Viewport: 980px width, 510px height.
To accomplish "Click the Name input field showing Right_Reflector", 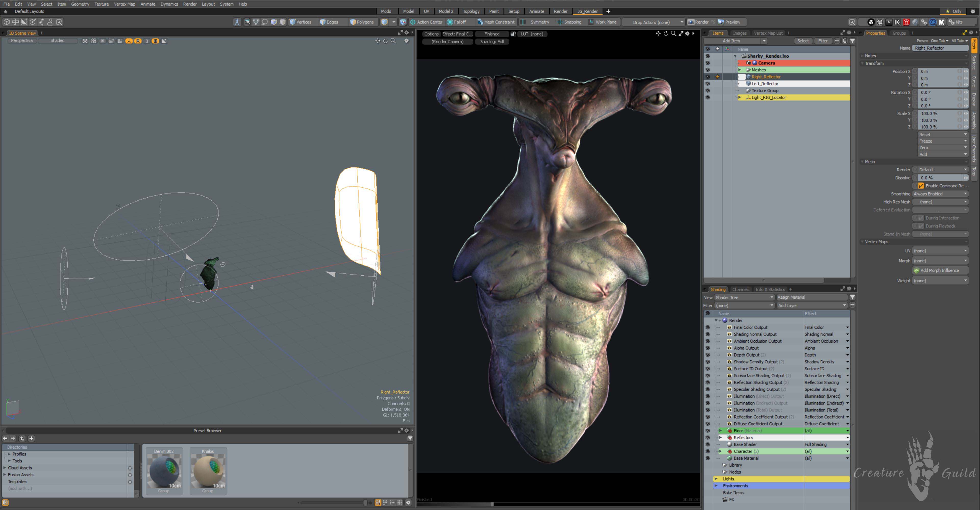I will click(x=940, y=48).
